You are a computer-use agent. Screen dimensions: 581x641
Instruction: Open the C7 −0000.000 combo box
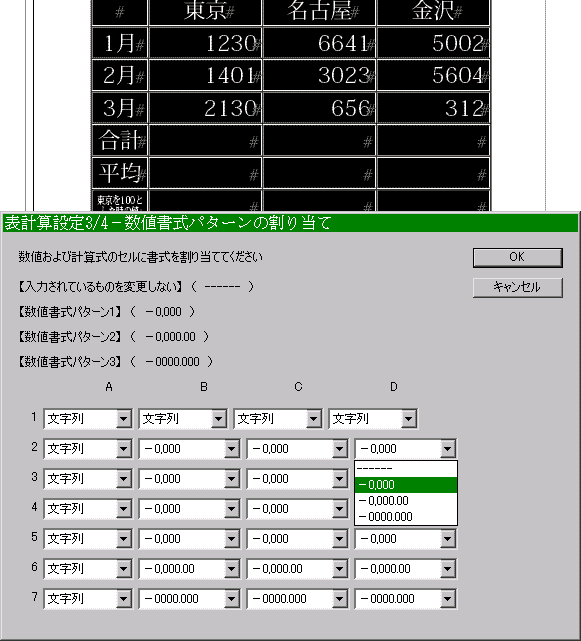[297, 598]
